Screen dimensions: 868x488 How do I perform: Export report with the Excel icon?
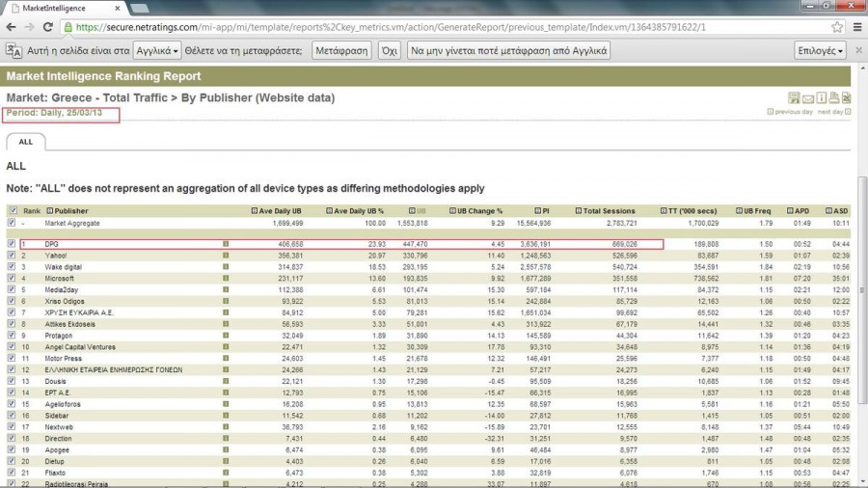pyautogui.click(x=846, y=98)
